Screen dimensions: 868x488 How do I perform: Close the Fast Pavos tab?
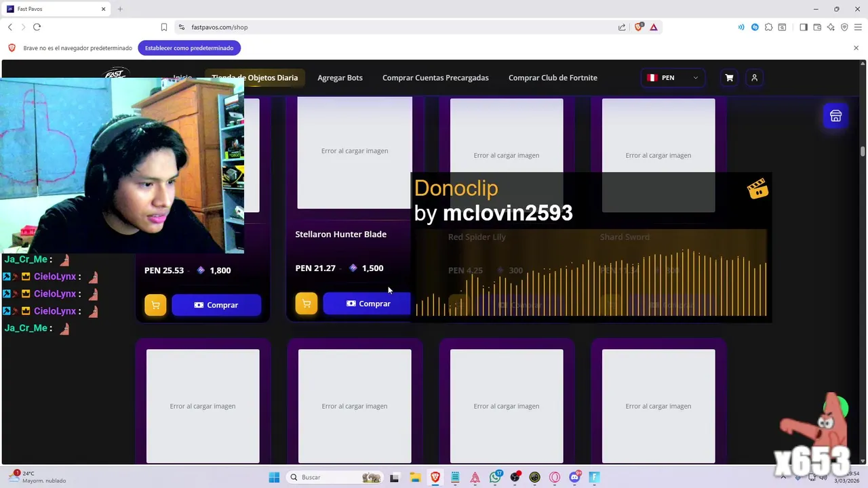(x=104, y=9)
